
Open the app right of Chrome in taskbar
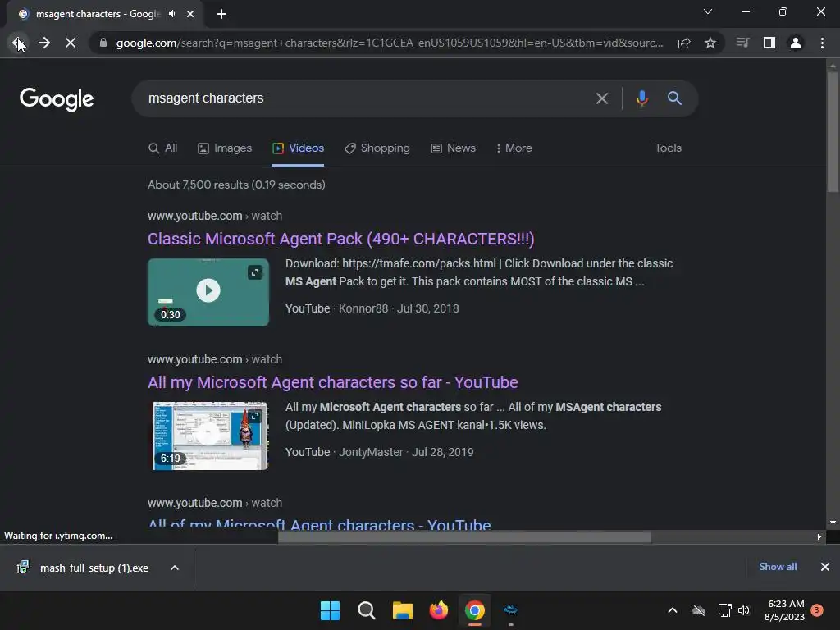(510, 610)
